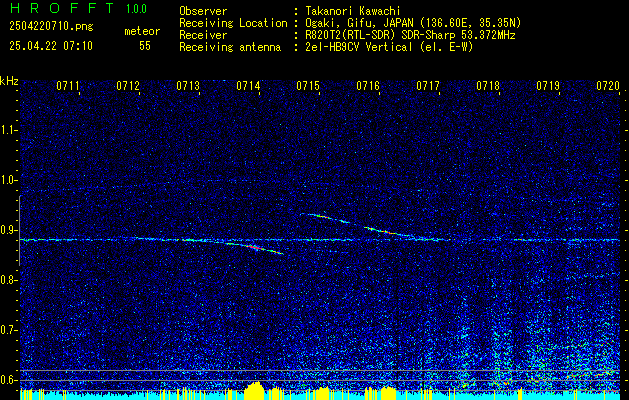The height and width of the screenshot is (400, 629).
Task: Click the Receiving antenna label
Action: (230, 47)
